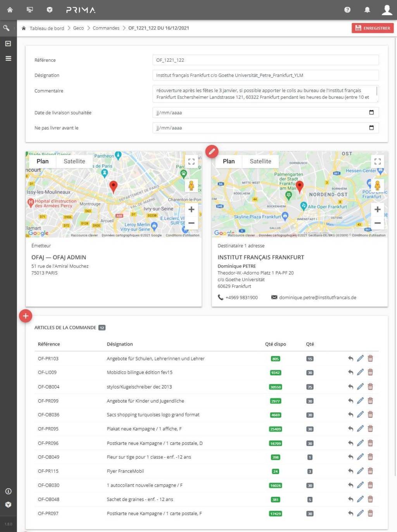397x532 pixels.
Task: Edit the OF-OB048 Sachet de graines row
Action: point(360,499)
